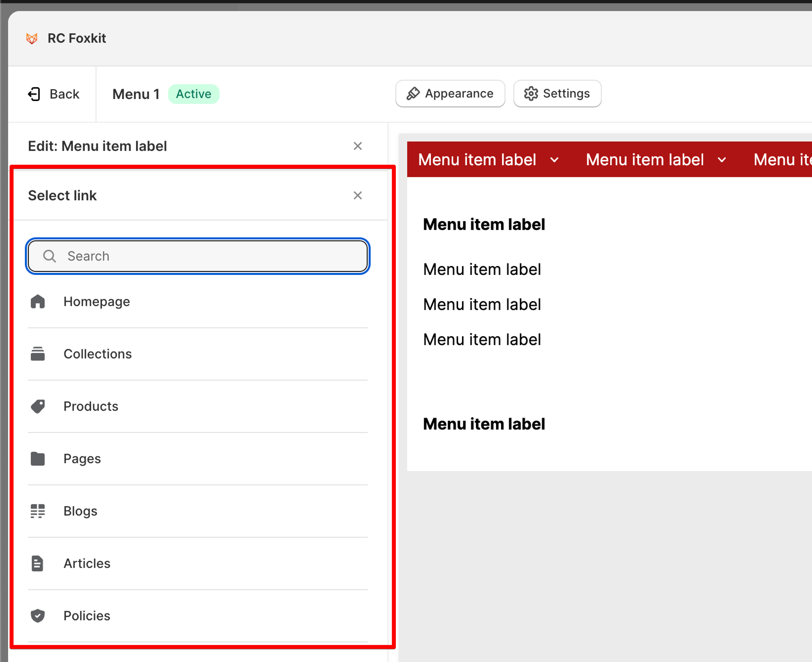Click the Articles document icon

[x=38, y=564]
